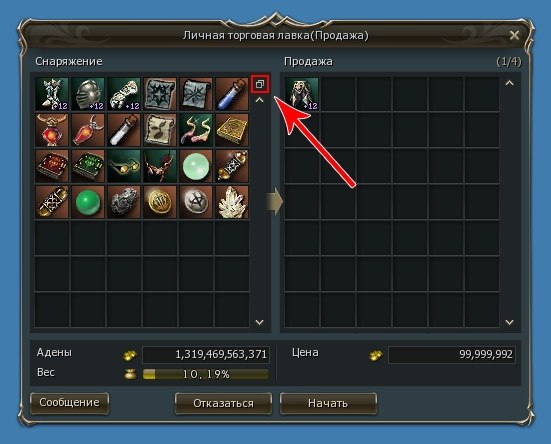Select the golden-rimmed glasses item
This screenshot has width=551, height=444.
[x=124, y=166]
